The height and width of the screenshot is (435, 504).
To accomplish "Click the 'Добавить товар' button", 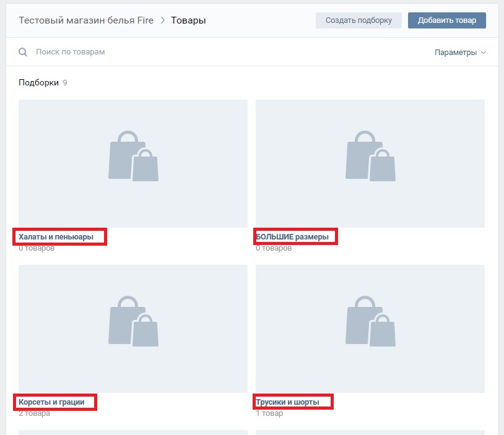I will coord(447,20).
